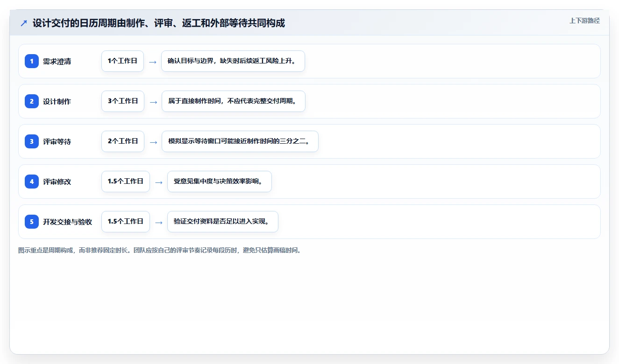Image resolution: width=619 pixels, height=364 pixels.
Task: Click the 上下游路径 label in the header
Action: pos(584,21)
